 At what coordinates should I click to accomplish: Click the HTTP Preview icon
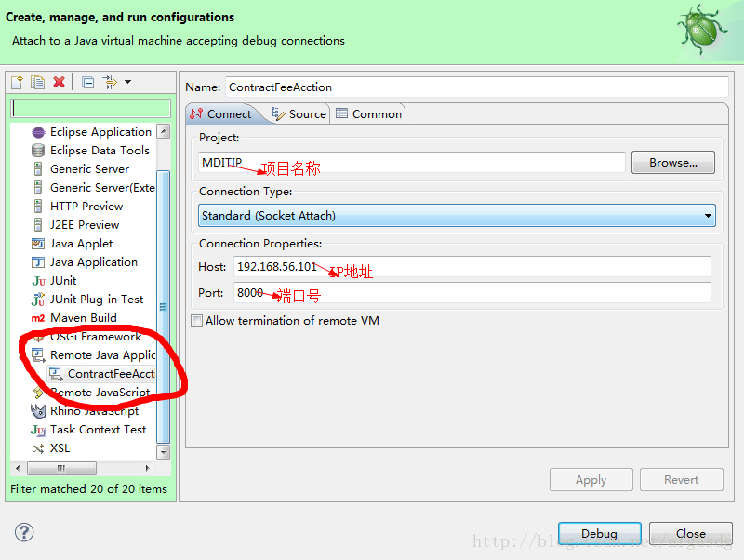tap(38, 206)
